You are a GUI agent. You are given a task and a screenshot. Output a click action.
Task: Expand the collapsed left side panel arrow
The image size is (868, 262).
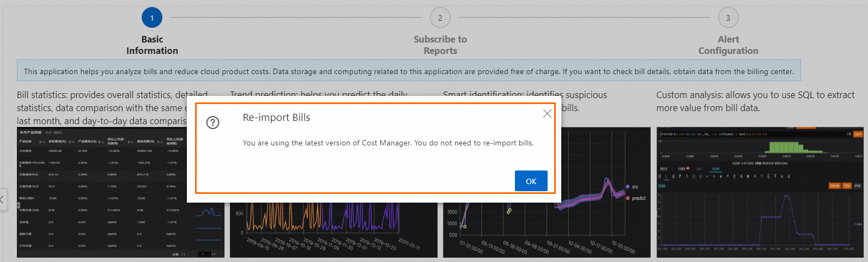2,199
